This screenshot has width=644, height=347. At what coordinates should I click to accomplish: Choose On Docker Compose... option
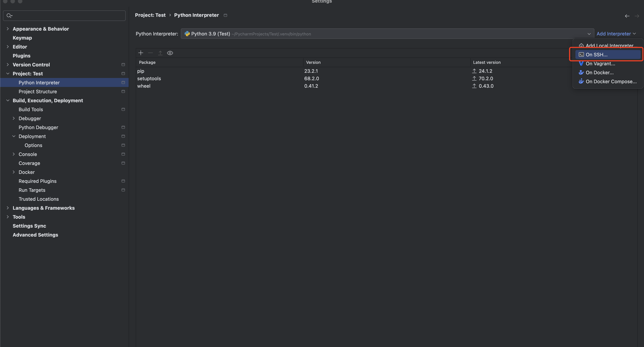611,82
